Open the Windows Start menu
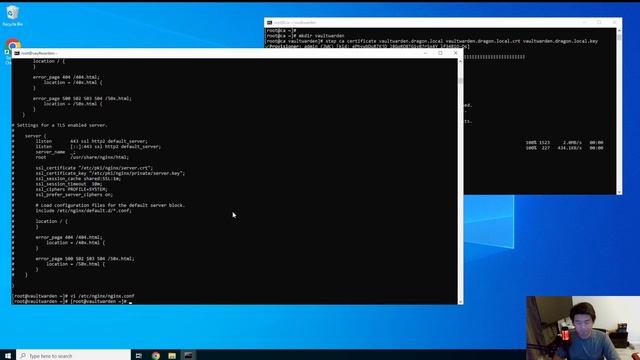This screenshot has height=360, width=640. pos(8,356)
